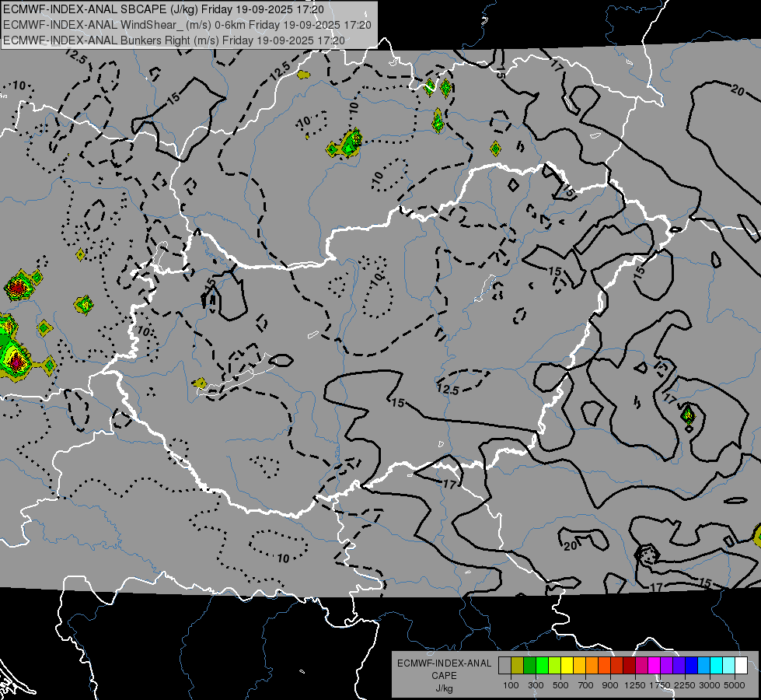761x700 pixels.
Task: Click the 10 label on bottom dotted contour
Action: (283, 558)
